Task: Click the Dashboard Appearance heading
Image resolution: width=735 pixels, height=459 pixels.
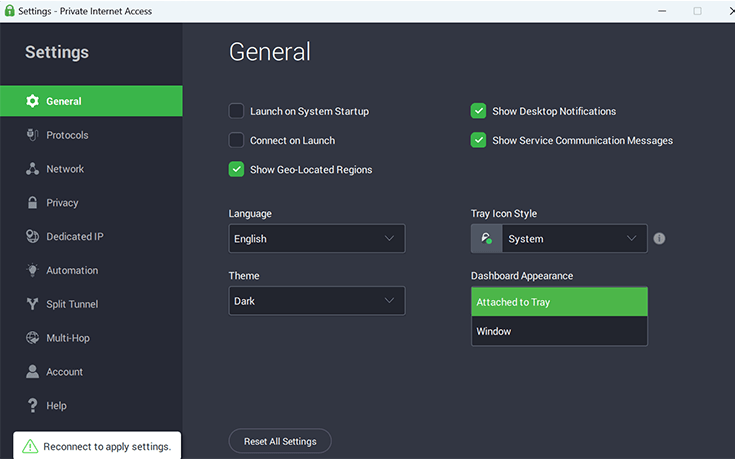Action: point(522,276)
